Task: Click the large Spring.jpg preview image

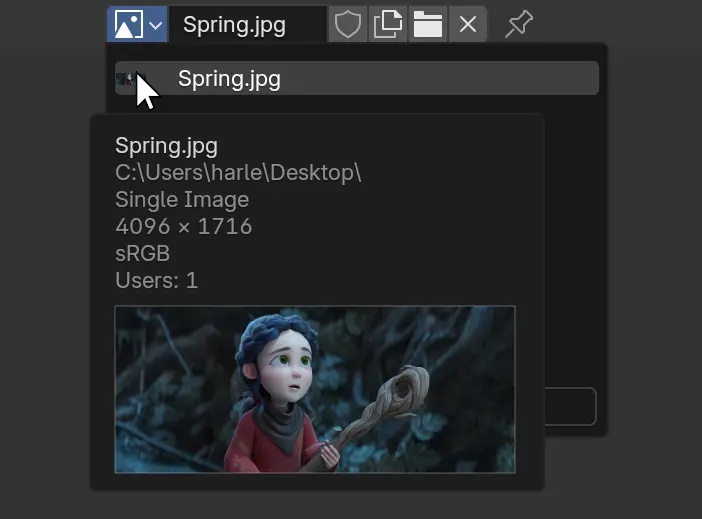Action: [315, 389]
